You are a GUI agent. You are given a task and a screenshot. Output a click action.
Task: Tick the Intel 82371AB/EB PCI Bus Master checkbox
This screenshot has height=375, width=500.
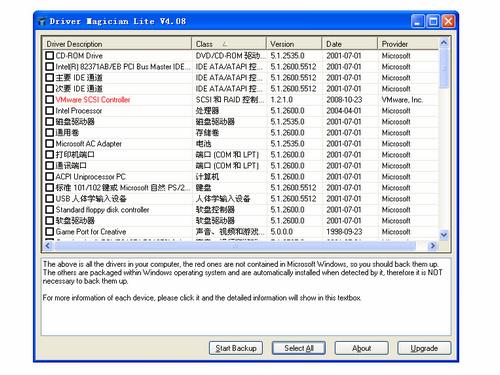pos(49,66)
